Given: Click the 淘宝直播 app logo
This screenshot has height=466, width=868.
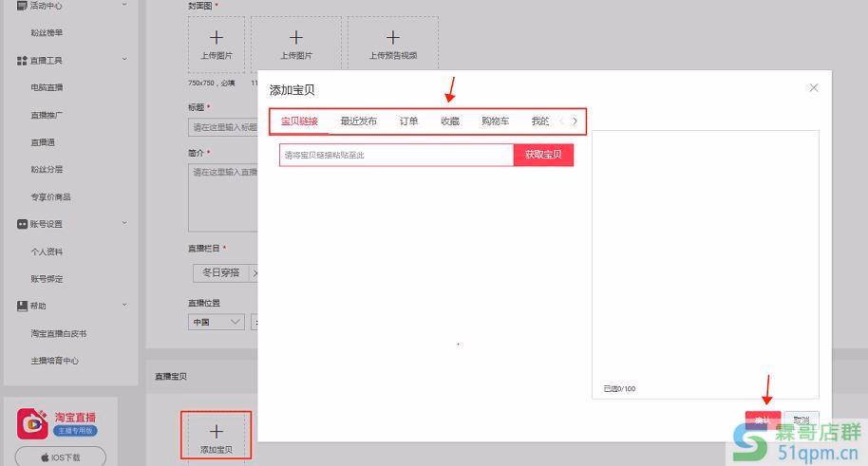Looking at the screenshot, I should (x=32, y=424).
